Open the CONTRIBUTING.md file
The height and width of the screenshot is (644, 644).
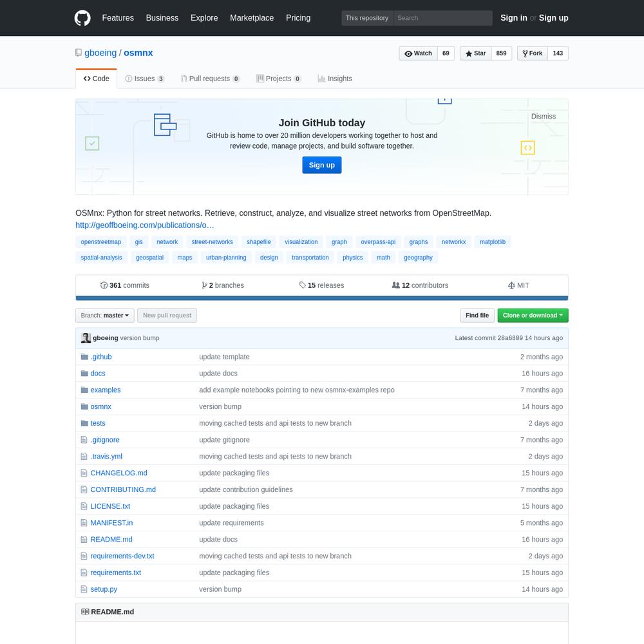(123, 489)
